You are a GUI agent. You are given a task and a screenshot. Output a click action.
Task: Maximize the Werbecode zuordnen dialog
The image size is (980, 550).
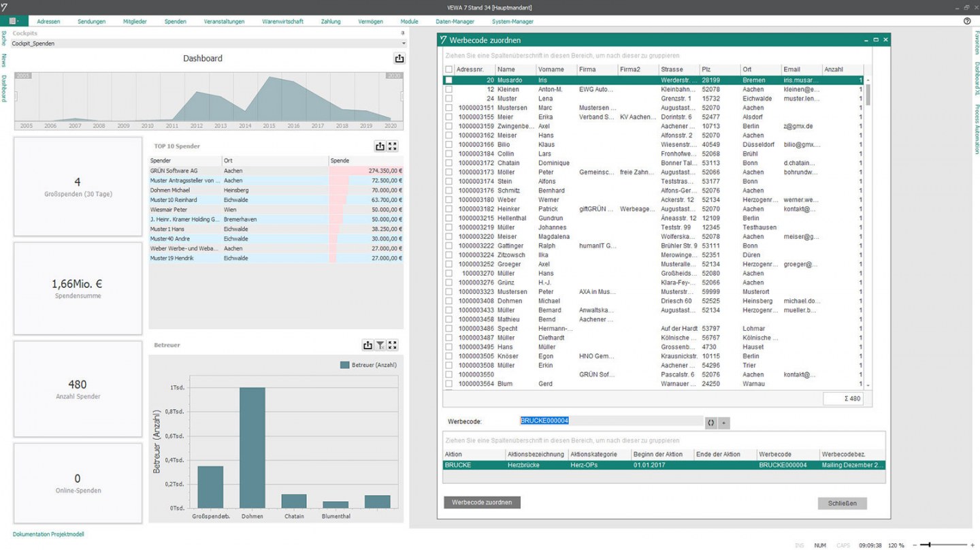876,40
